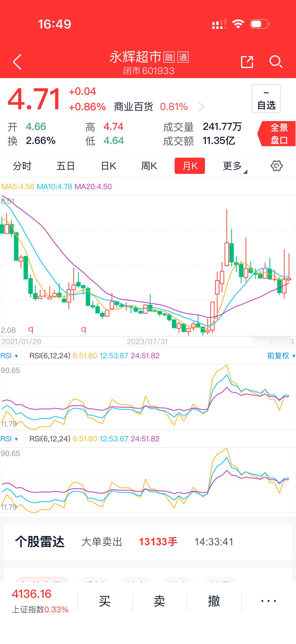Go back using the left arrow

tap(17, 61)
